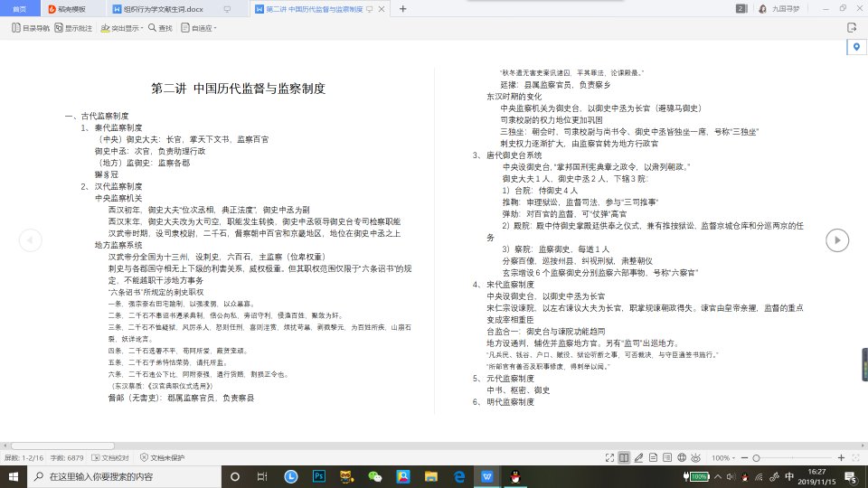Toggle 显示批注 show comments
This screenshot has height=488, width=868.
pos(73,28)
